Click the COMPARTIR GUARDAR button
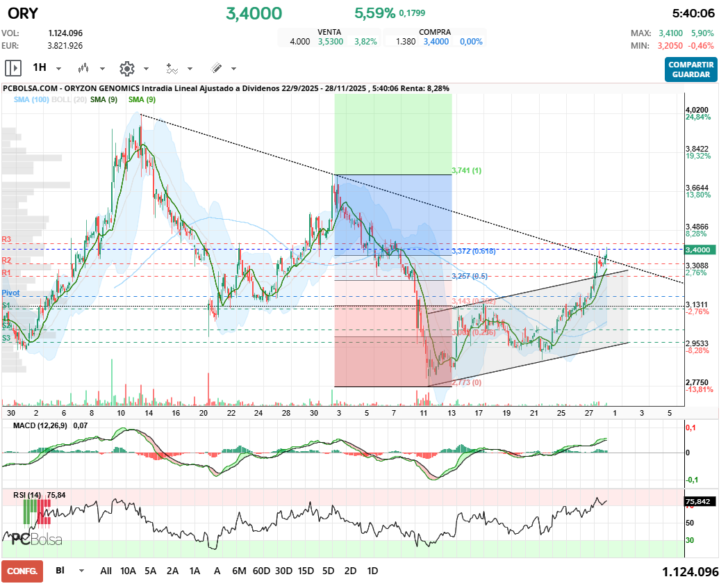This screenshot has height=586, width=728. point(690,70)
